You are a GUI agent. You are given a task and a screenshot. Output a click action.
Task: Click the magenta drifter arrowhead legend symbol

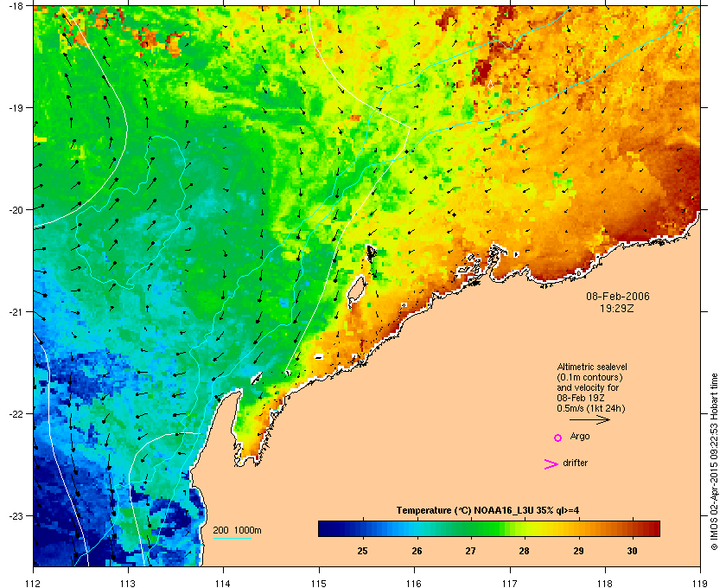click(x=551, y=464)
